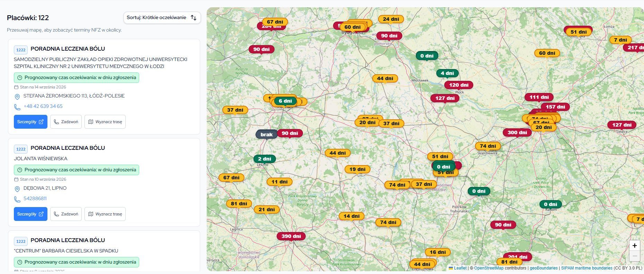Click Zadzwoń for Dębowa 21 Lipno clinic
Viewport: 644px width, 274px height.
click(66, 214)
